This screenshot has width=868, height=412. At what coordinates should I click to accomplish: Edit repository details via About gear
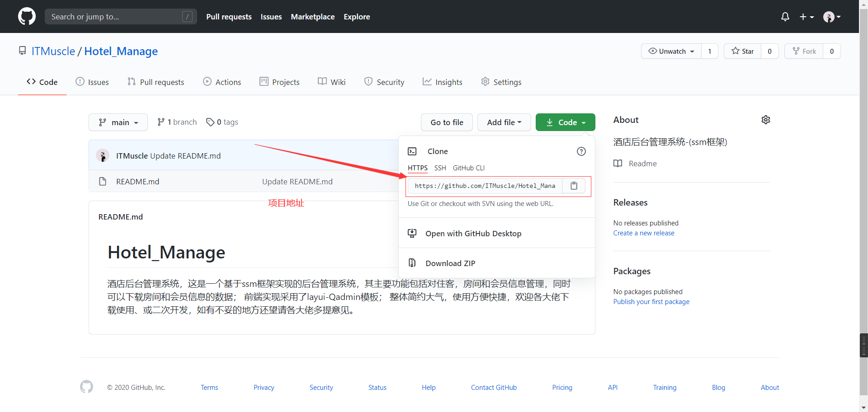click(765, 120)
